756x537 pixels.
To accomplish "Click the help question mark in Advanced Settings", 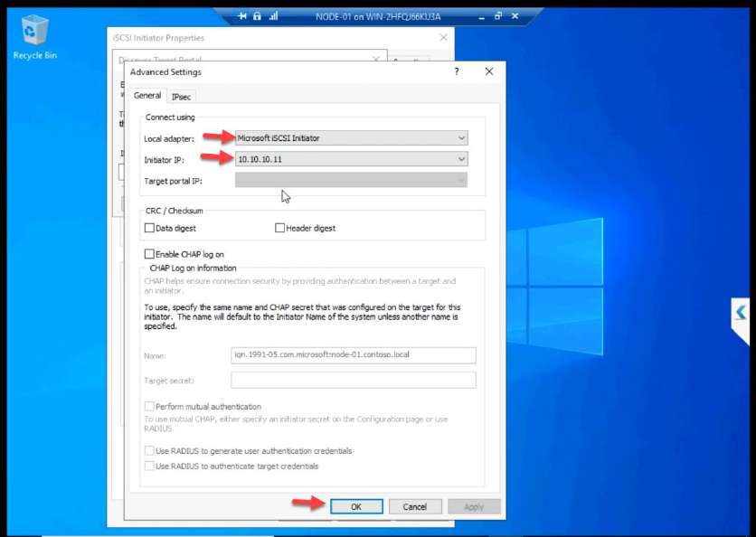I will 456,71.
